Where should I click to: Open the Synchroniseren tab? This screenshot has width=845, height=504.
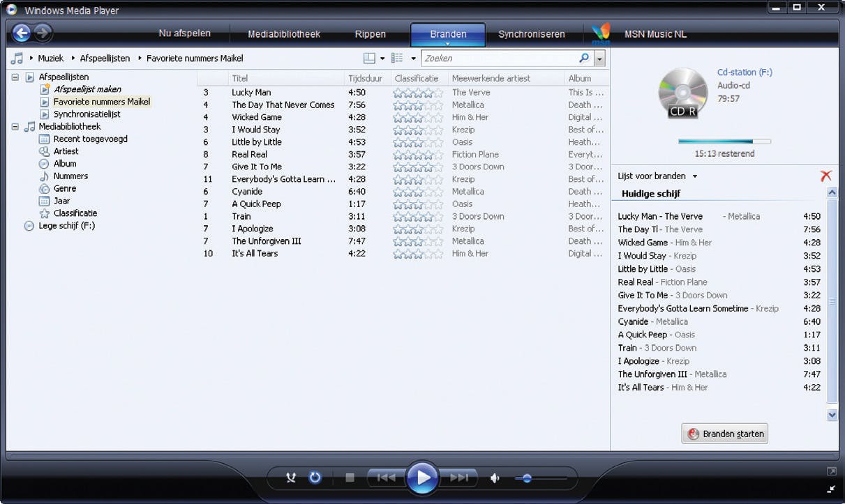coord(531,34)
